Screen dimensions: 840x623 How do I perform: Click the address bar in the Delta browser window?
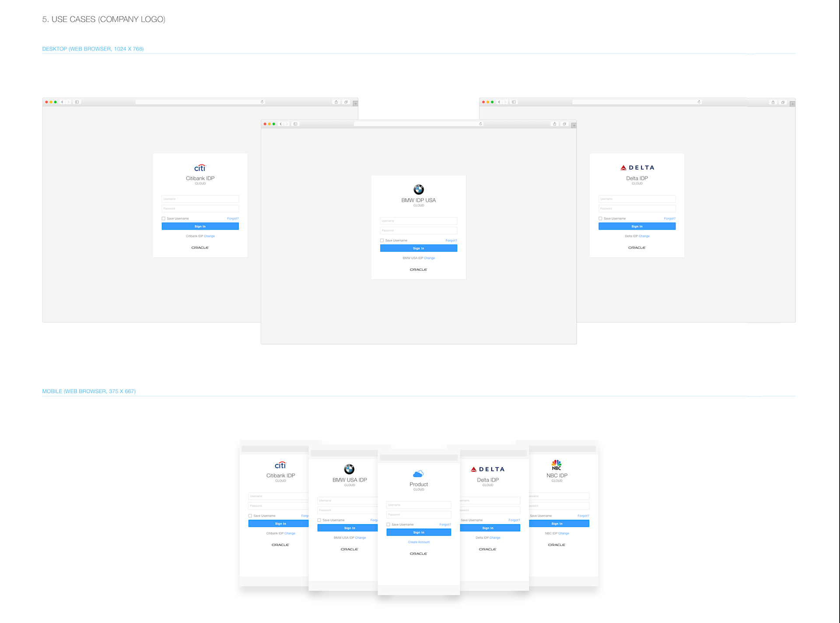637,102
